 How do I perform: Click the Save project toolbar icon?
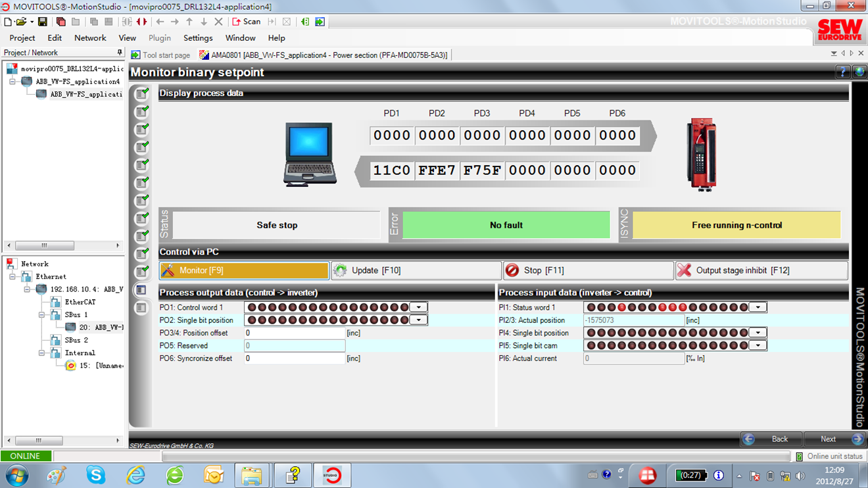43,22
